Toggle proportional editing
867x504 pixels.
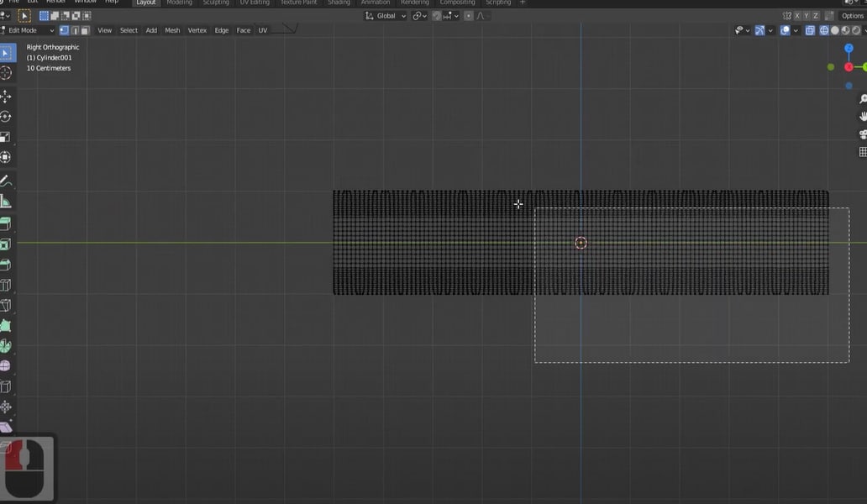pyautogui.click(x=468, y=16)
